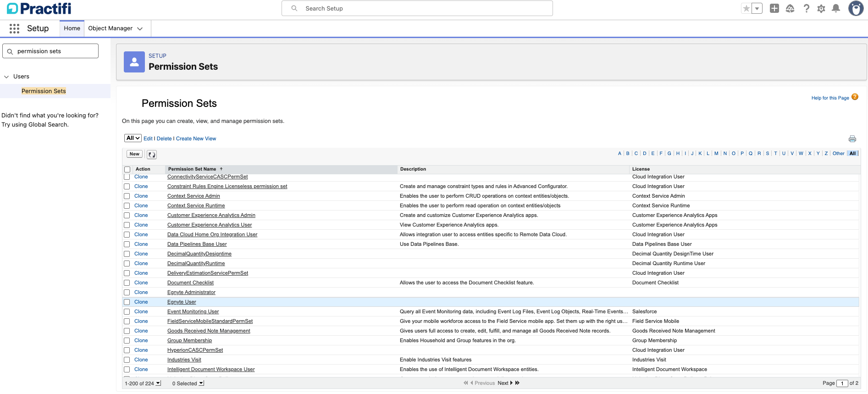Click the permission sets quick find box
The image size is (868, 394).
pos(50,51)
